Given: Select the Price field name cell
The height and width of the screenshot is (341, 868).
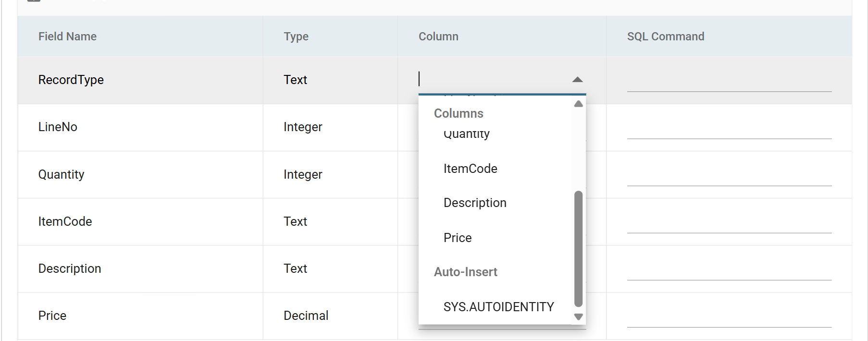Looking at the screenshot, I should (140, 316).
